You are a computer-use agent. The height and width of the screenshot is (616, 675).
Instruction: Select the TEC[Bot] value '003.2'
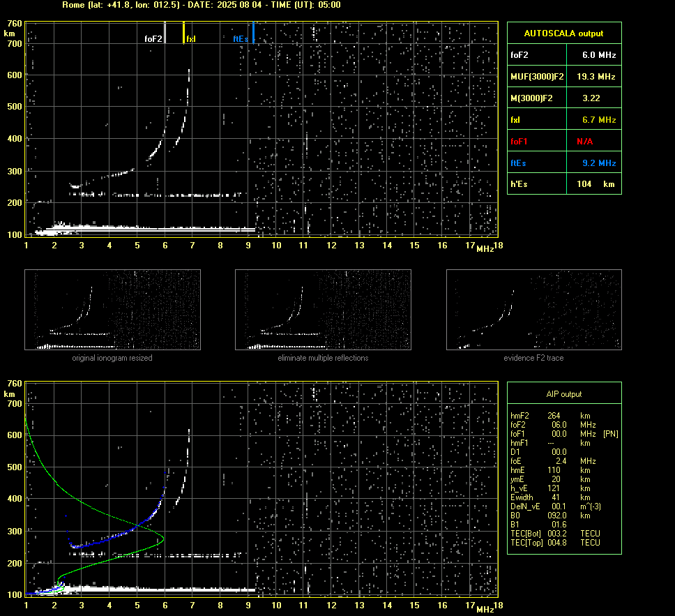557,533
